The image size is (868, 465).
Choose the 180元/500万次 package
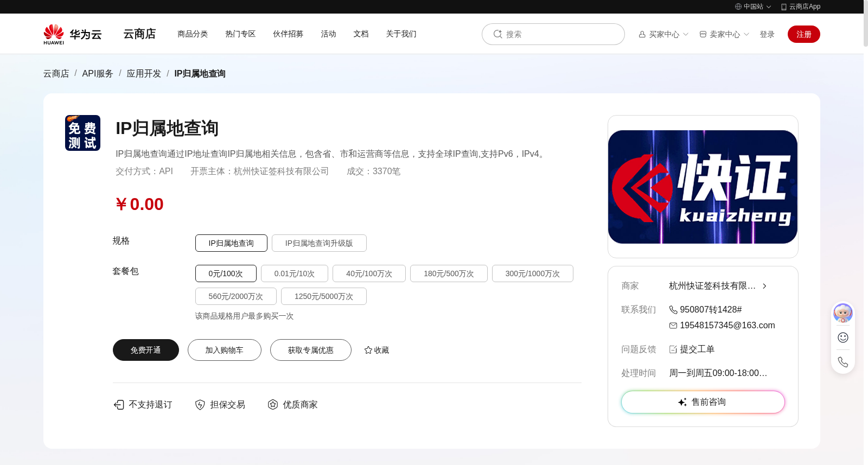(449, 273)
